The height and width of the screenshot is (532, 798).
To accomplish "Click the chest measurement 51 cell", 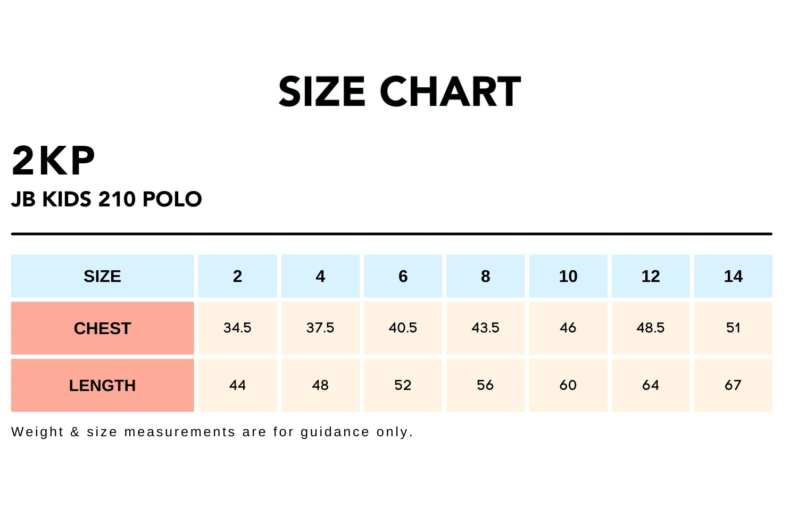I will (733, 328).
